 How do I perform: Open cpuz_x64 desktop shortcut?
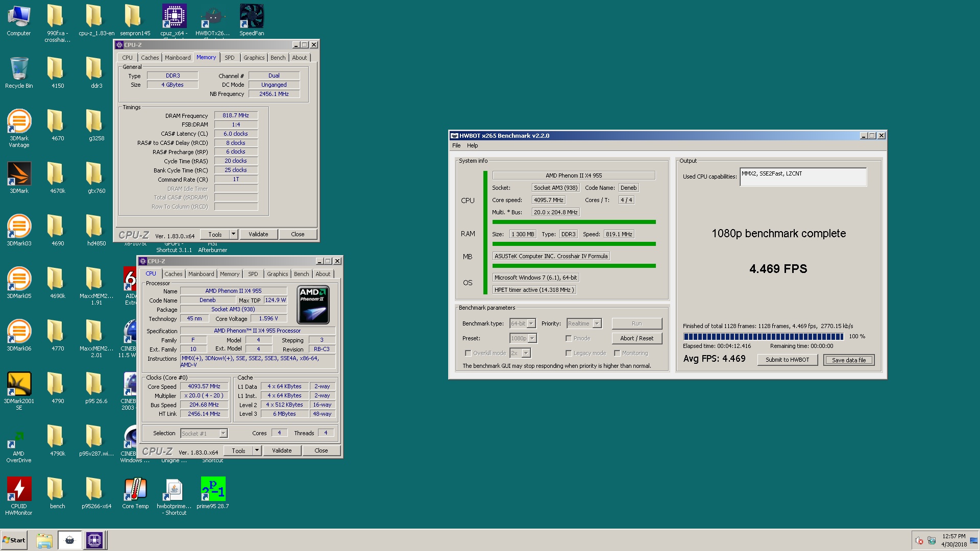tap(174, 20)
